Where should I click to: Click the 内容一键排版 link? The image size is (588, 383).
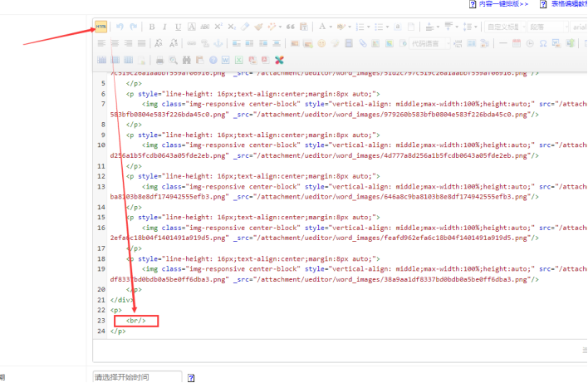[503, 4]
